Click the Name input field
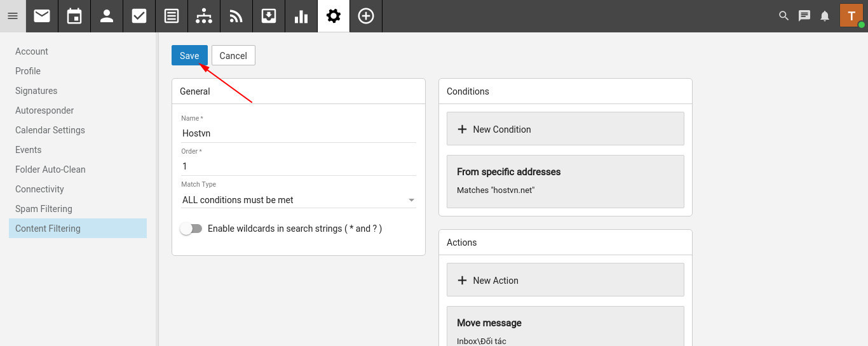The width and height of the screenshot is (868, 346). 299,133
